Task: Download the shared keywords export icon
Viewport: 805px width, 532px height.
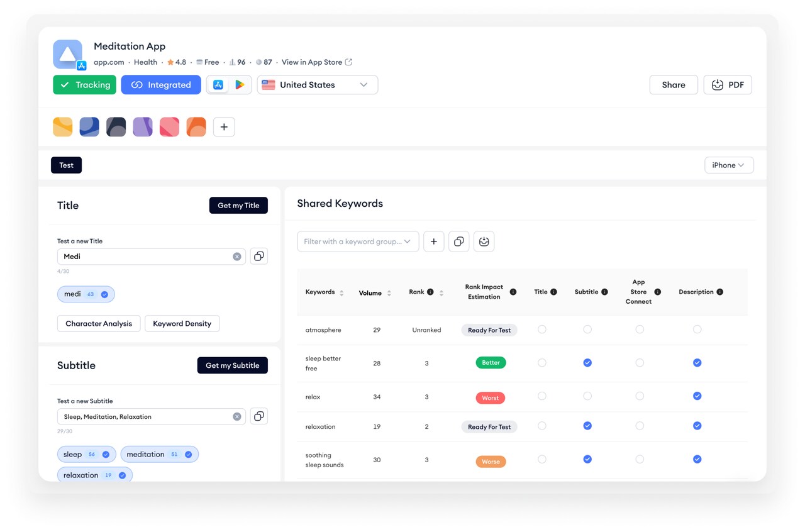Action: [x=484, y=241]
